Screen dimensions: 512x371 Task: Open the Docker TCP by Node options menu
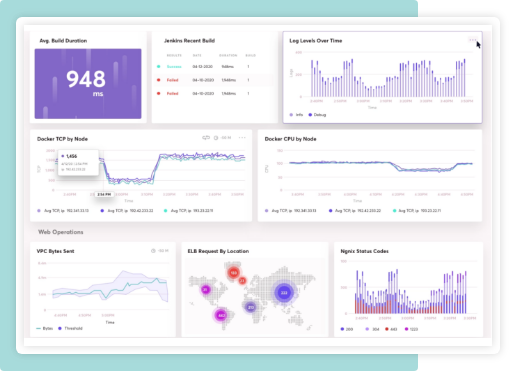pos(242,138)
